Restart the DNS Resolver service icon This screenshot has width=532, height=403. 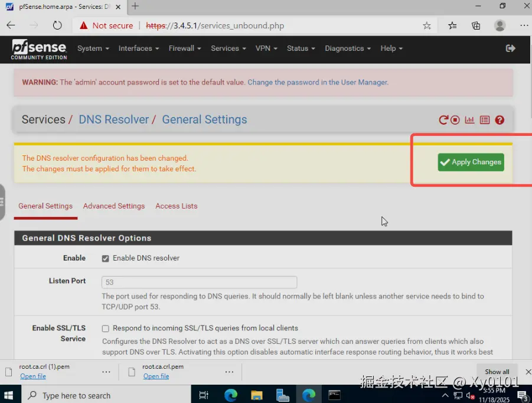[443, 120]
